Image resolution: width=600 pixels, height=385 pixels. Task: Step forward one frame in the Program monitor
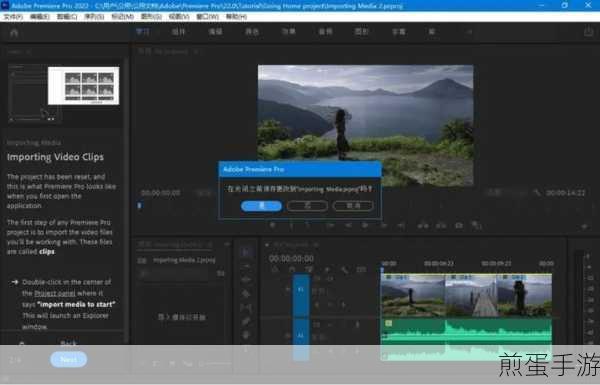(x=383, y=225)
